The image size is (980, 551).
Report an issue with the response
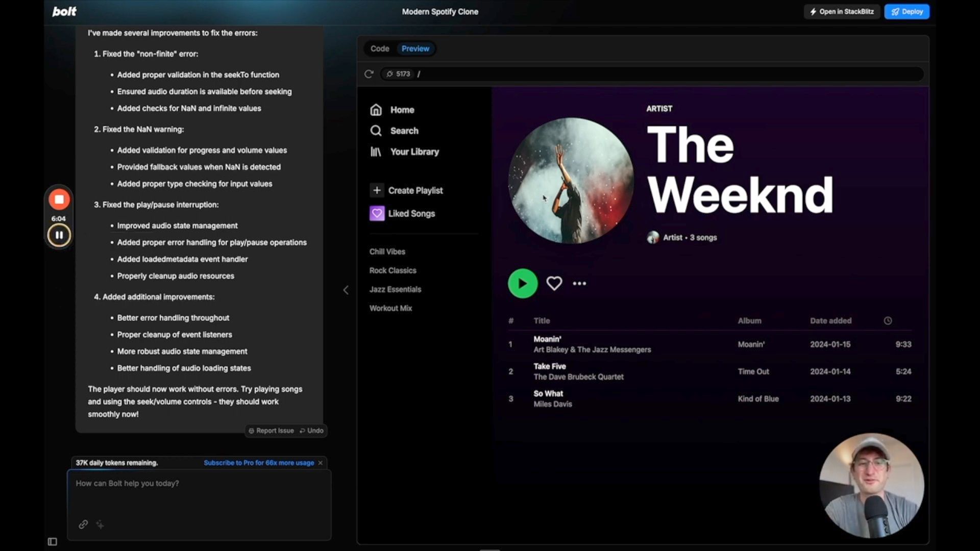pyautogui.click(x=271, y=431)
